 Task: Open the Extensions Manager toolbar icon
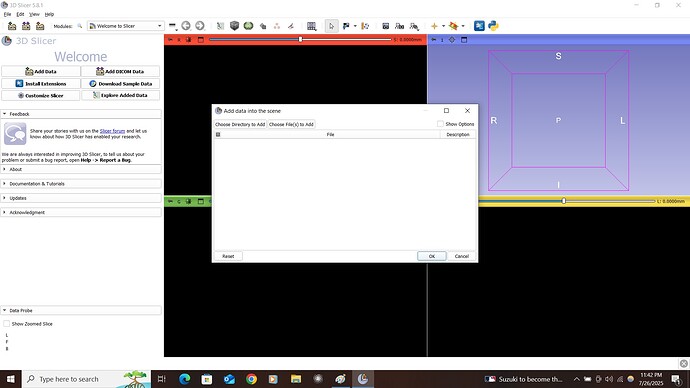tap(479, 26)
